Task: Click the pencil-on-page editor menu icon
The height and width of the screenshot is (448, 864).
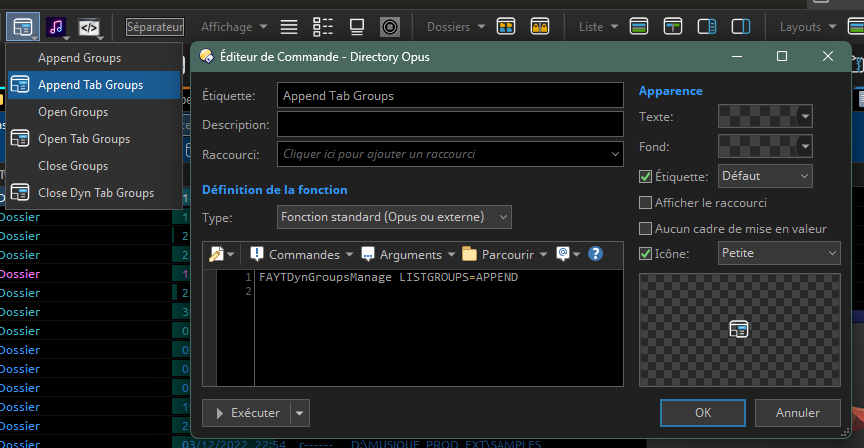Action: 217,255
